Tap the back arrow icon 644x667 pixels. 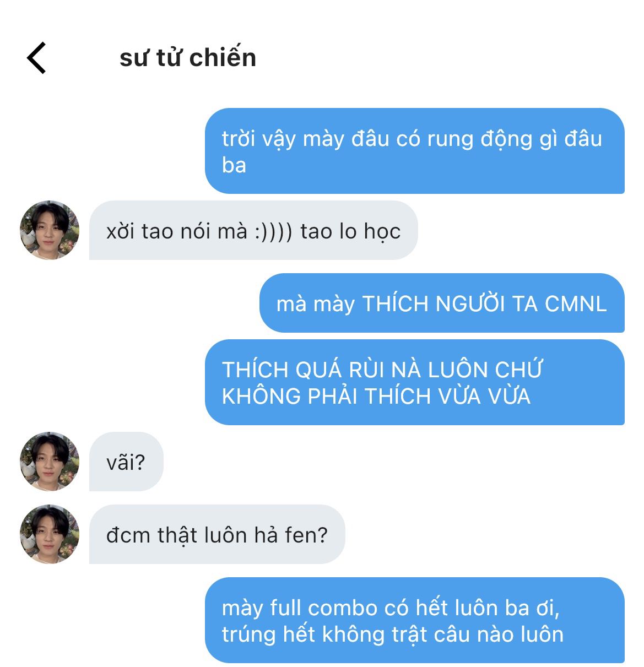click(36, 58)
